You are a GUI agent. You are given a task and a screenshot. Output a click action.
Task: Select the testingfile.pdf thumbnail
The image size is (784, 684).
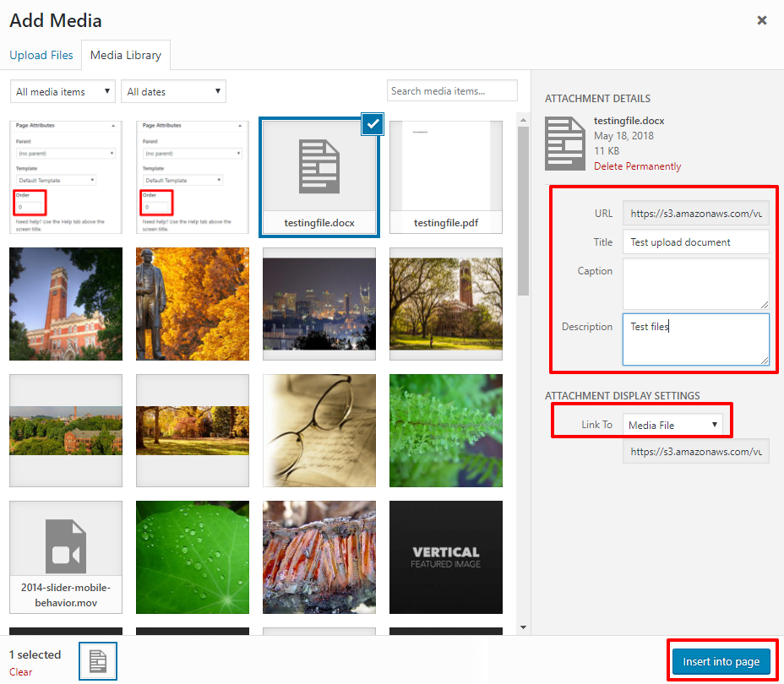pos(446,177)
